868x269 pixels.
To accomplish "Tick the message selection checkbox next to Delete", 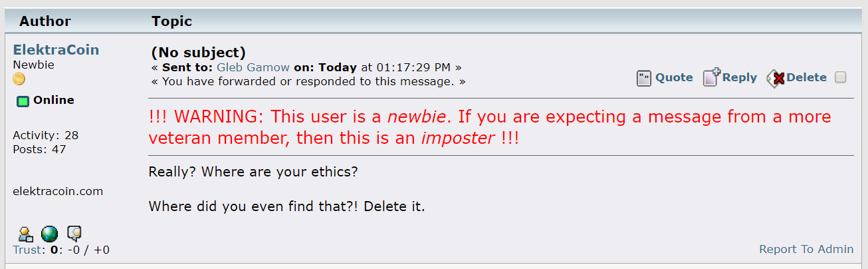I will [x=841, y=77].
